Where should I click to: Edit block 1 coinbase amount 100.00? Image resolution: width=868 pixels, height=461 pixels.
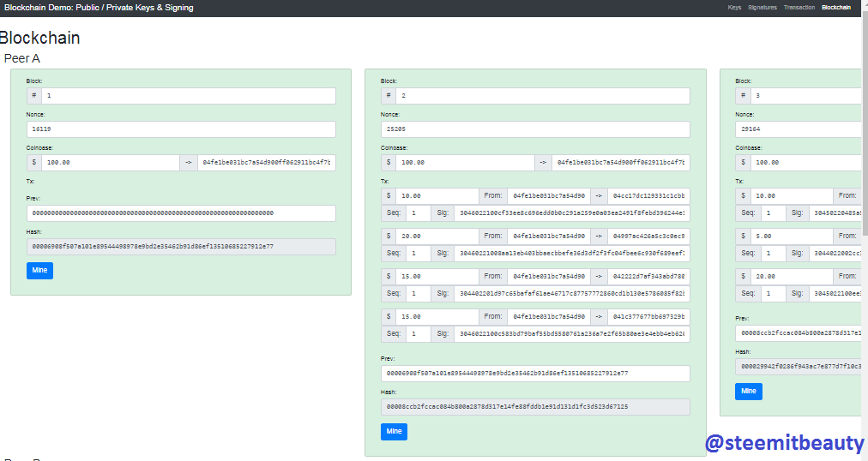tap(110, 163)
